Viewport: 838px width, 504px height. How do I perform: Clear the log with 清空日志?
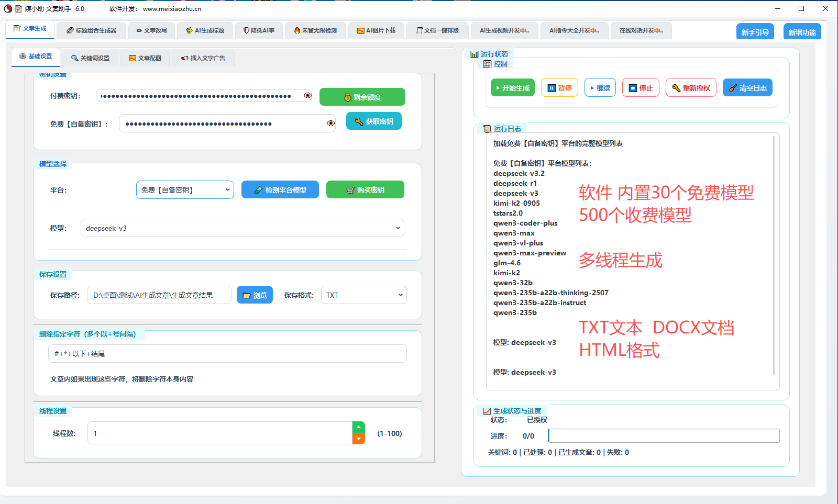coord(747,88)
